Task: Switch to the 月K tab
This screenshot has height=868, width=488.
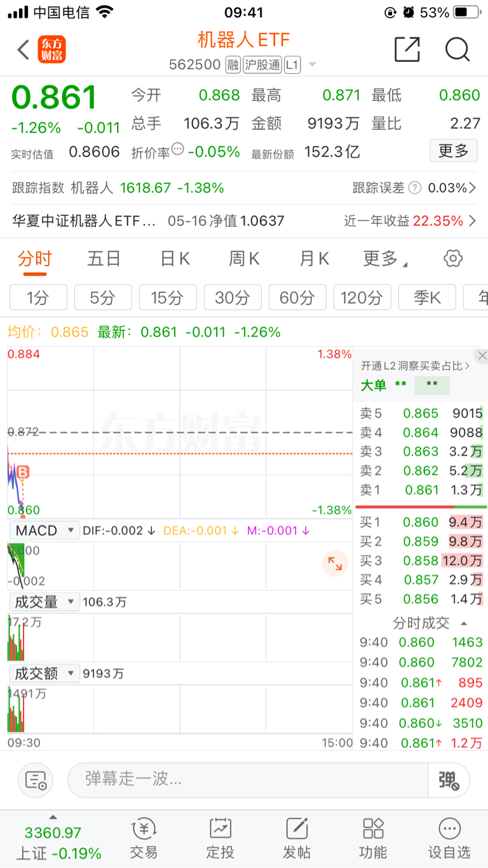Action: 315,259
